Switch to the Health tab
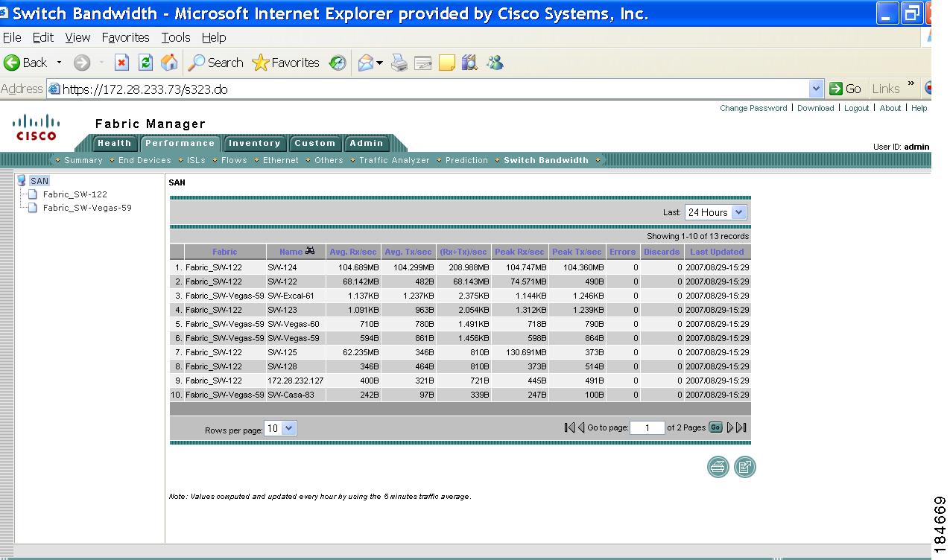 tap(114, 143)
